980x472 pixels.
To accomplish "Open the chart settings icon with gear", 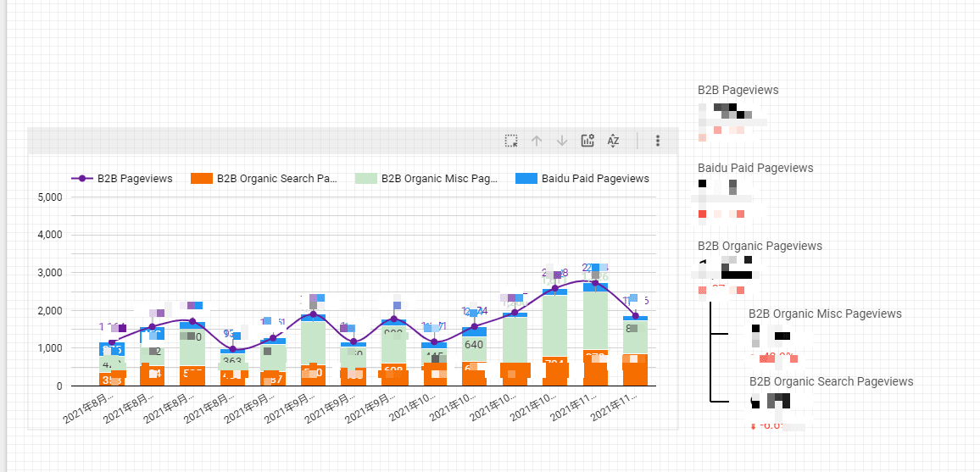I will pyautogui.click(x=587, y=142).
